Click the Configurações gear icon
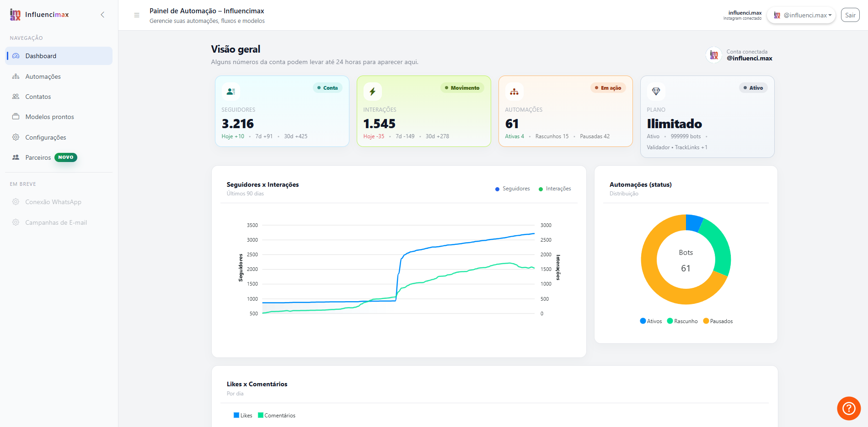 pyautogui.click(x=16, y=137)
